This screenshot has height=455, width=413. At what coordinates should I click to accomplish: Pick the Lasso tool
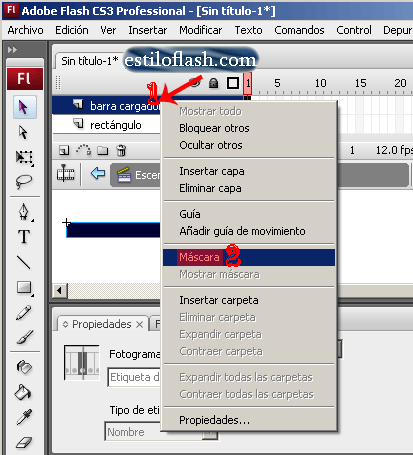pyautogui.click(x=24, y=182)
